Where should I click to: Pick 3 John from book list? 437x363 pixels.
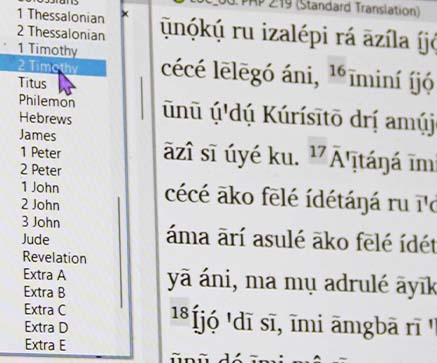41,222
